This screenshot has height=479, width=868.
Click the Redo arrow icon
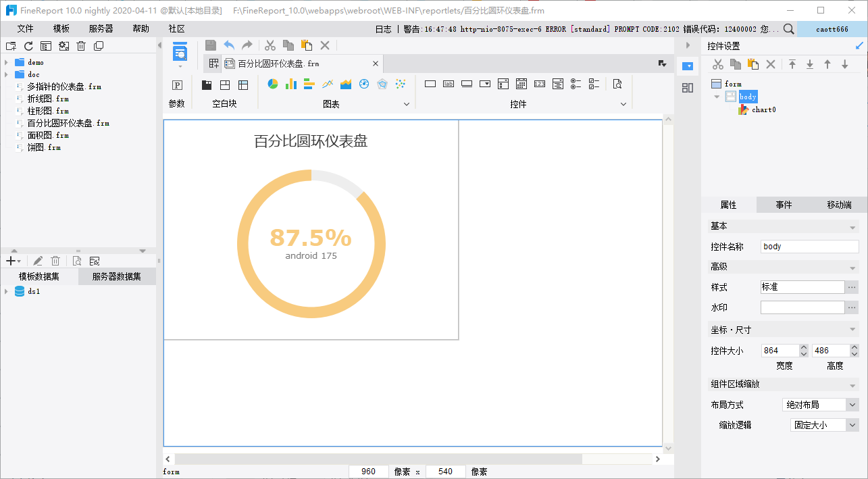point(247,45)
